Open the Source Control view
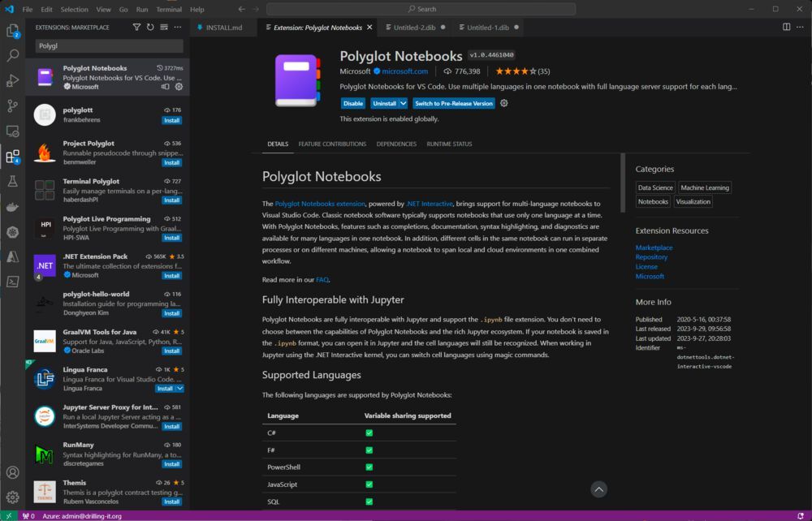812x521 pixels. [11, 106]
